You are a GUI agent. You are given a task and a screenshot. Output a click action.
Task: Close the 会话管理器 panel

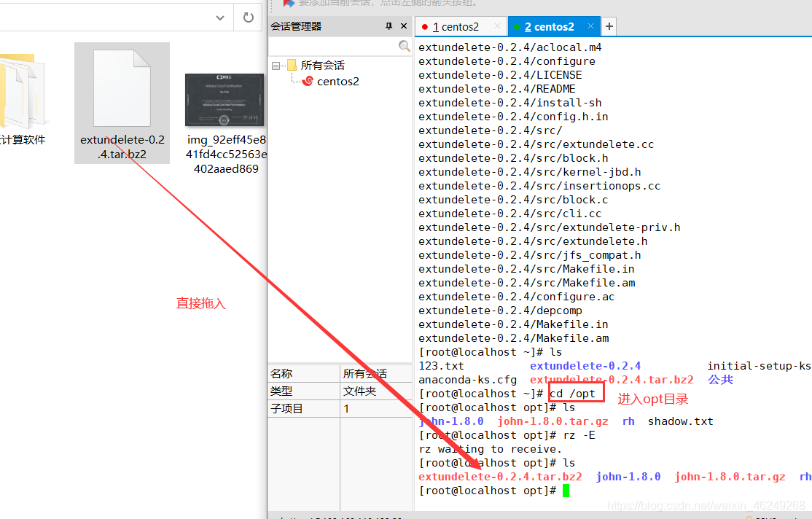[404, 26]
